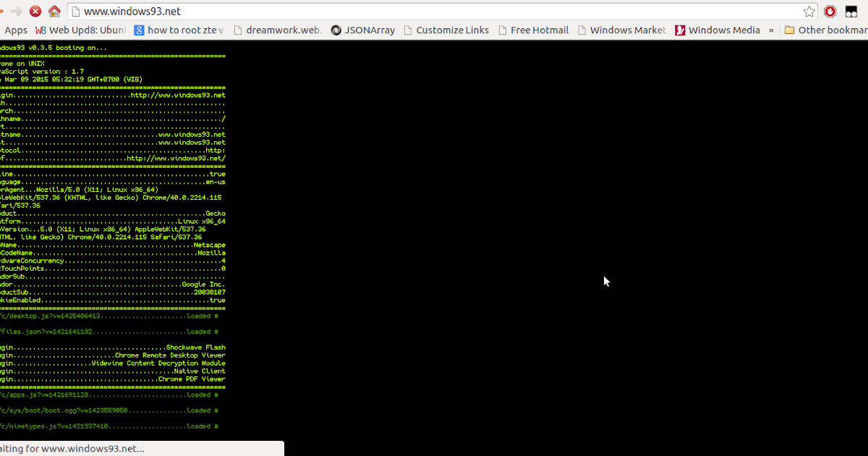
Task: Go to the home page icon
Action: [x=54, y=12]
